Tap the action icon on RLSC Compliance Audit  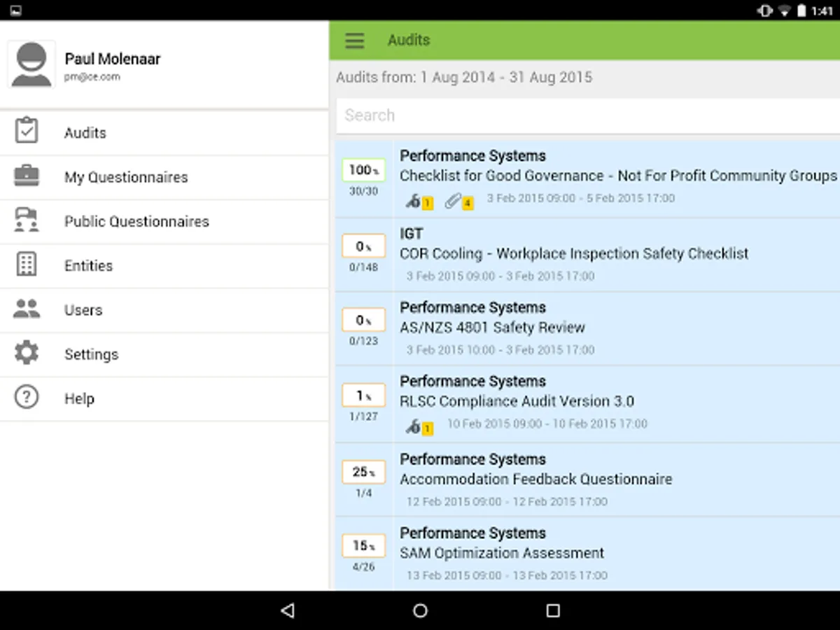(x=414, y=426)
